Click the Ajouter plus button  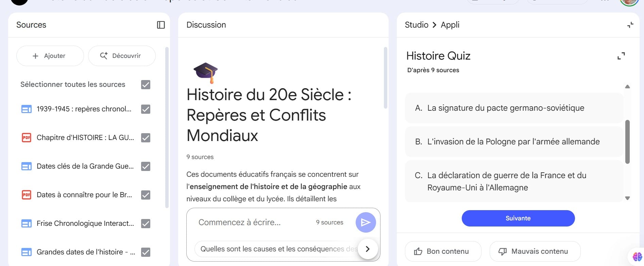click(x=50, y=56)
